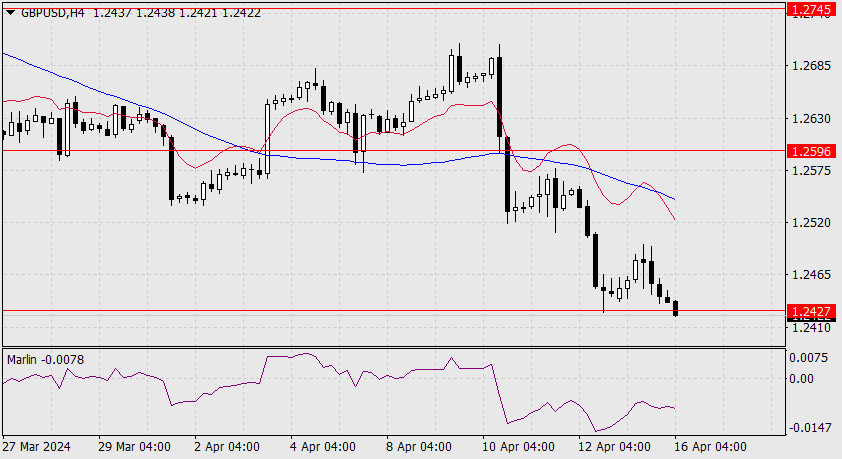
Task: Click the 1.2685 price scale value
Action: coord(811,66)
